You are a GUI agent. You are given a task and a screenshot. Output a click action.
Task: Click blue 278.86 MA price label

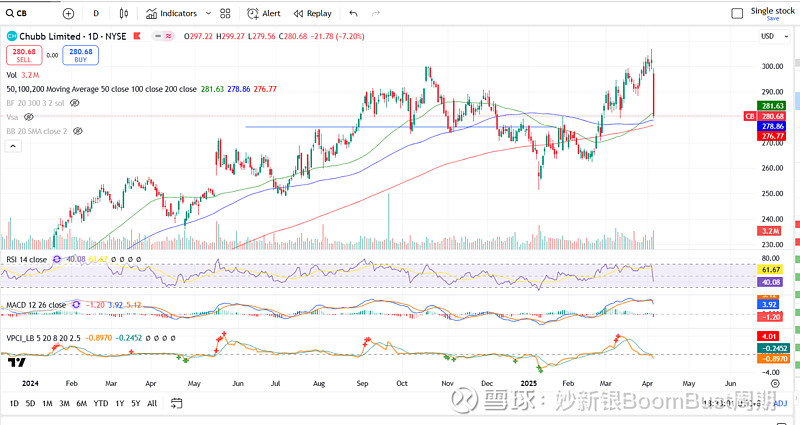click(x=771, y=126)
